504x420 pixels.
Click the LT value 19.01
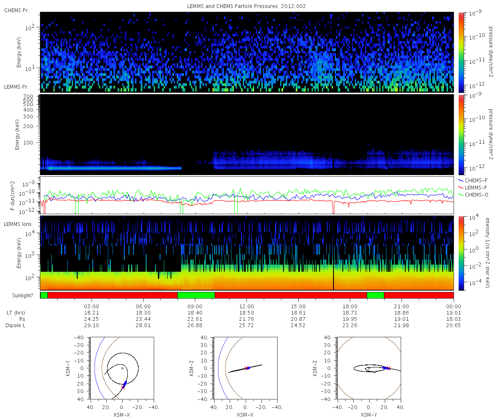pos(454,313)
